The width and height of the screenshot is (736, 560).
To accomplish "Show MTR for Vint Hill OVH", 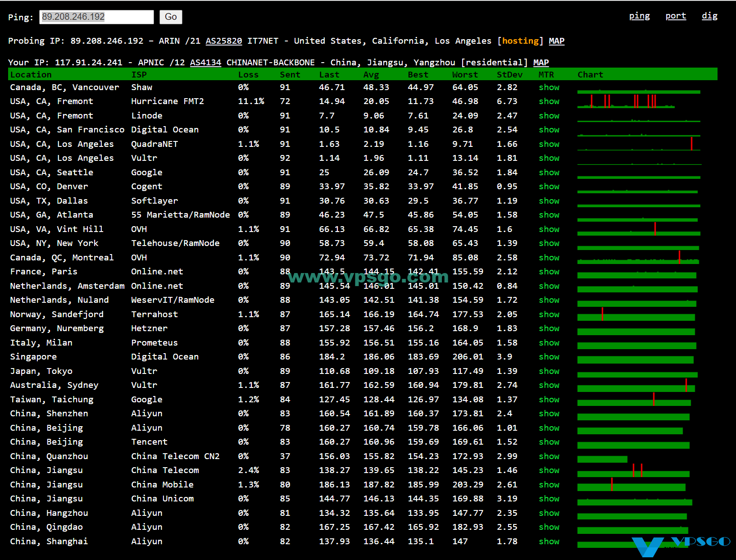I will [549, 229].
